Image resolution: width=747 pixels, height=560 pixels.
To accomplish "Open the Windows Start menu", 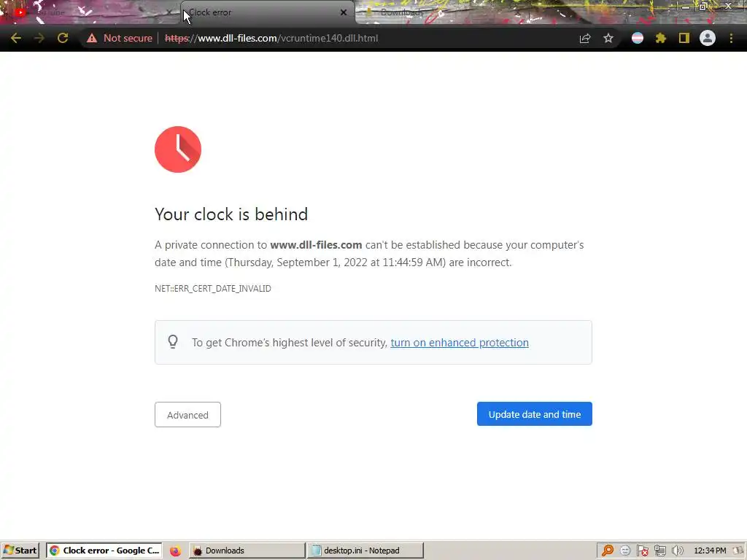I will pos(20,551).
